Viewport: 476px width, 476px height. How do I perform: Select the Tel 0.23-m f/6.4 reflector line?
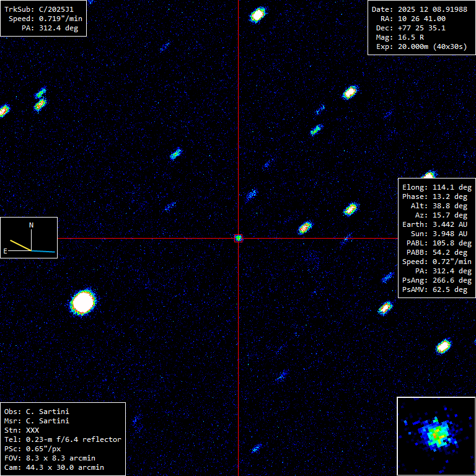click(63, 439)
